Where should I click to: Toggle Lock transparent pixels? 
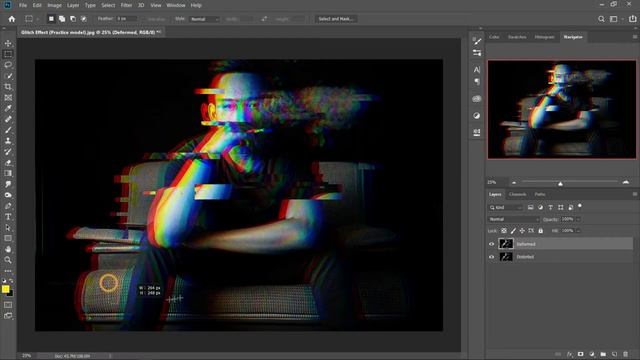click(x=504, y=231)
